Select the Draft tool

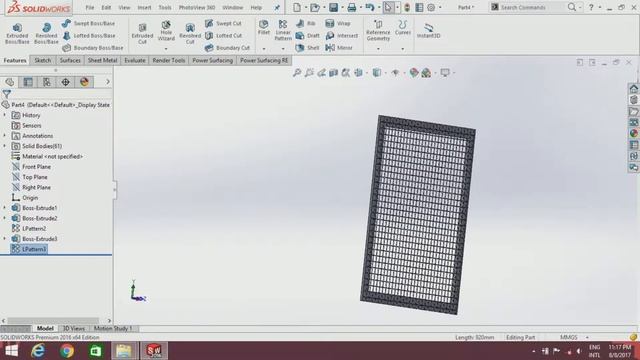coord(307,36)
